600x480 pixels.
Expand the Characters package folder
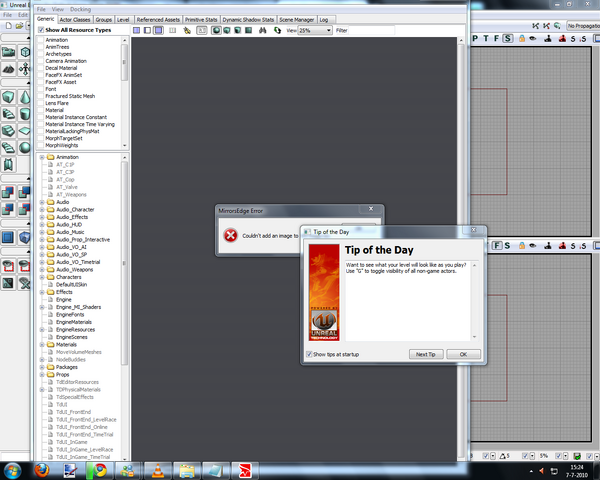pos(42,277)
